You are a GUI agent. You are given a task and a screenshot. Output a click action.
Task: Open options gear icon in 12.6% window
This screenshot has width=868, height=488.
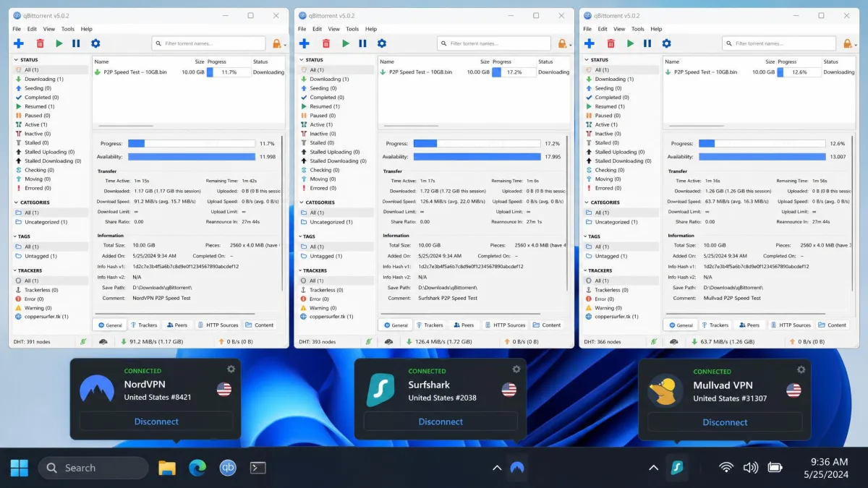point(667,43)
